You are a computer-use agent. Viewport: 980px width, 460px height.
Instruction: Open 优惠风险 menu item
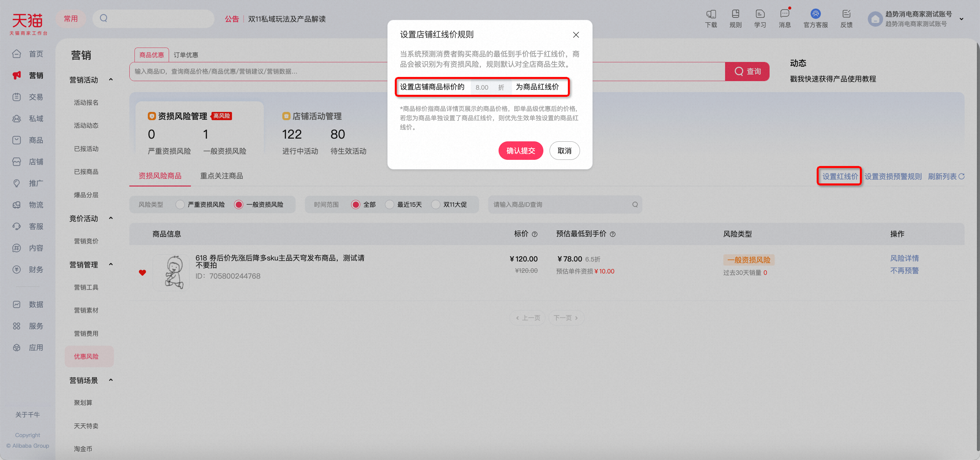tap(89, 357)
